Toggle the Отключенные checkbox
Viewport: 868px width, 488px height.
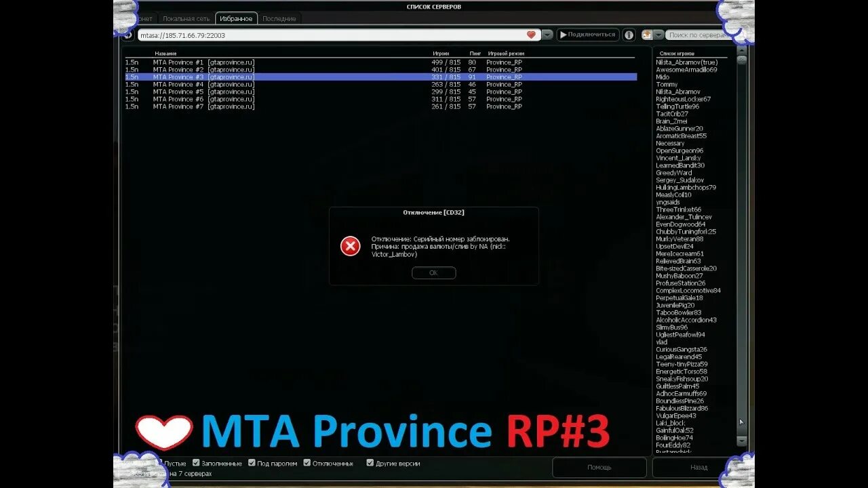click(307, 463)
